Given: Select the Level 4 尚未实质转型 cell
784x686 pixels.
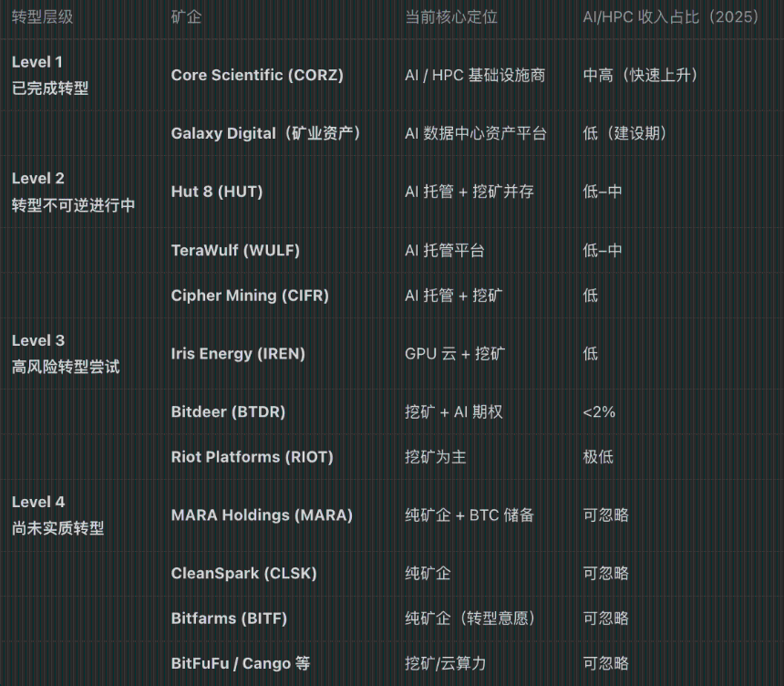Looking at the screenshot, I should point(57,514).
